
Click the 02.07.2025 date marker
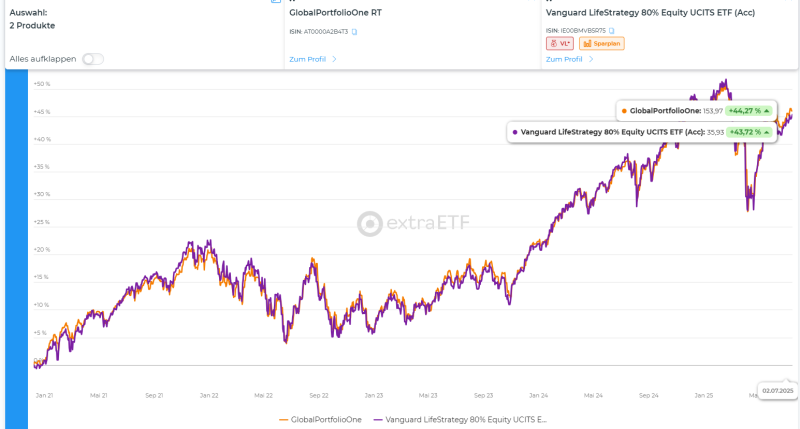[x=777, y=390]
